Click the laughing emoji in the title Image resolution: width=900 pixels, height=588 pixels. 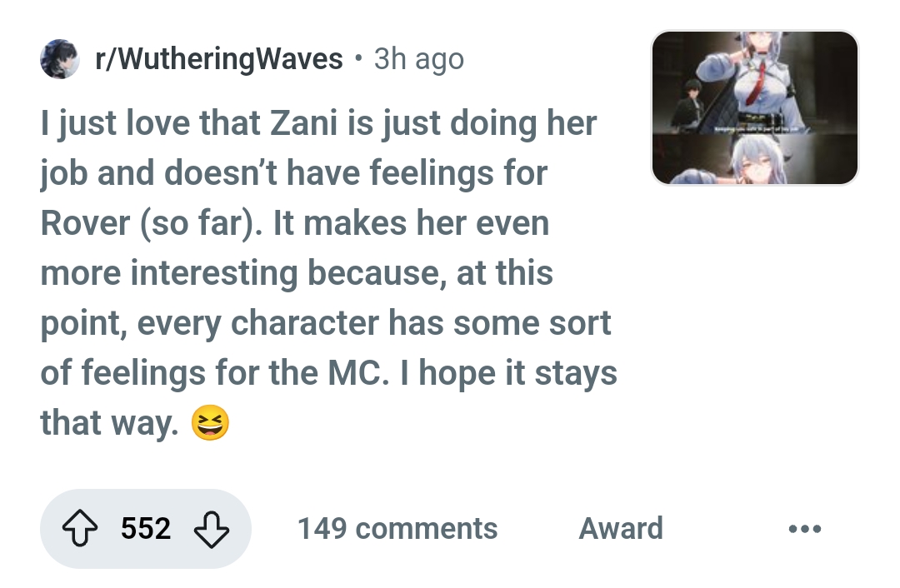210,423
